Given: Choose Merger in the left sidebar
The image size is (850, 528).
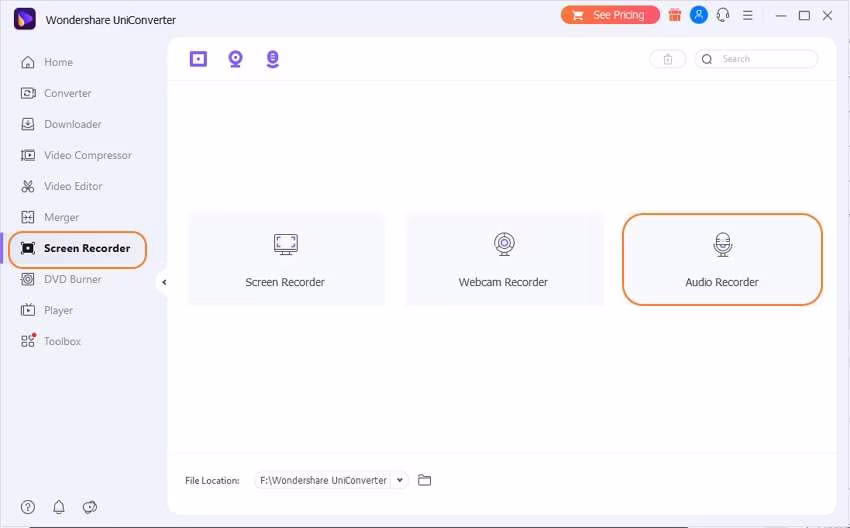Looking at the screenshot, I should pyautogui.click(x=49, y=217).
